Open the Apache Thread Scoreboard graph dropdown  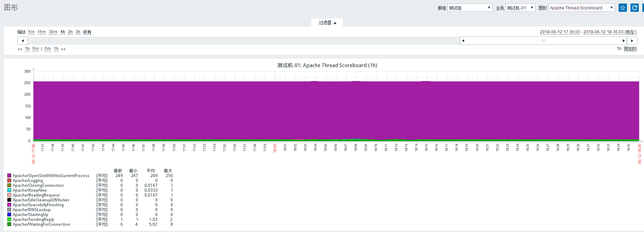click(582, 8)
